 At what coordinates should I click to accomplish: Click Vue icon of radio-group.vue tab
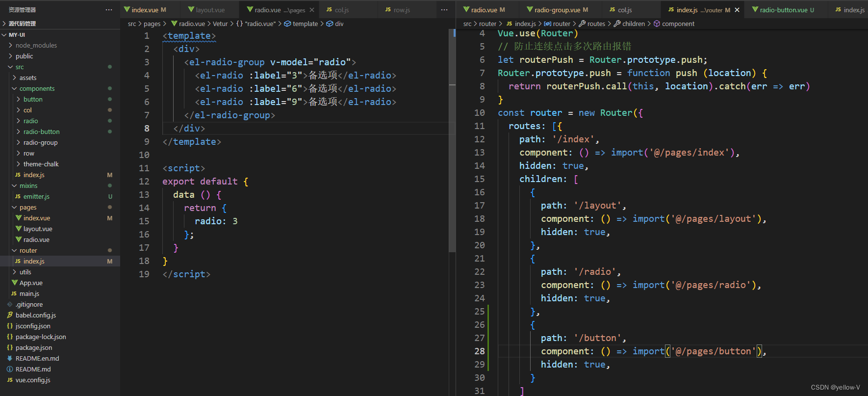530,9
